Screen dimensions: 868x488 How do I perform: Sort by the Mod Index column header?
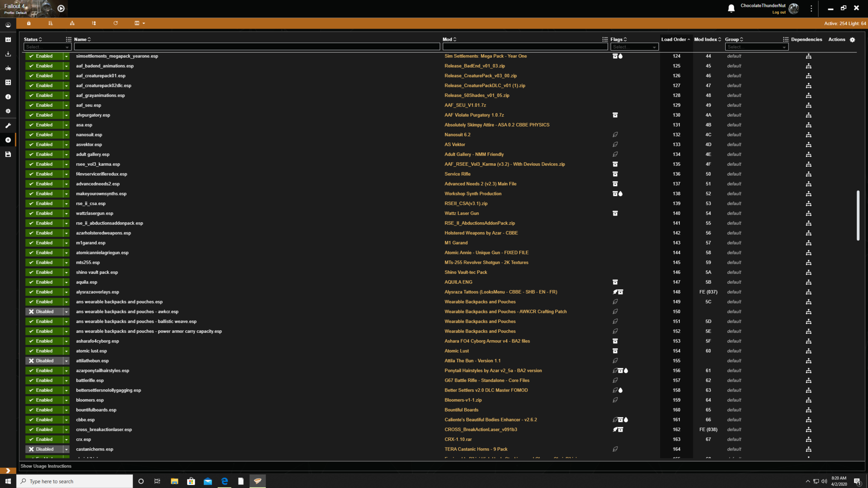[708, 39]
